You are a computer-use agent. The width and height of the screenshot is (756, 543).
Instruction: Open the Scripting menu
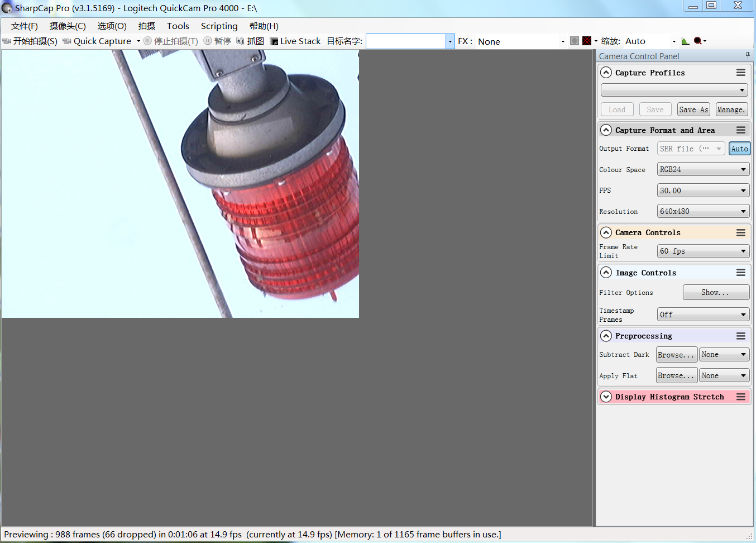[x=219, y=26]
